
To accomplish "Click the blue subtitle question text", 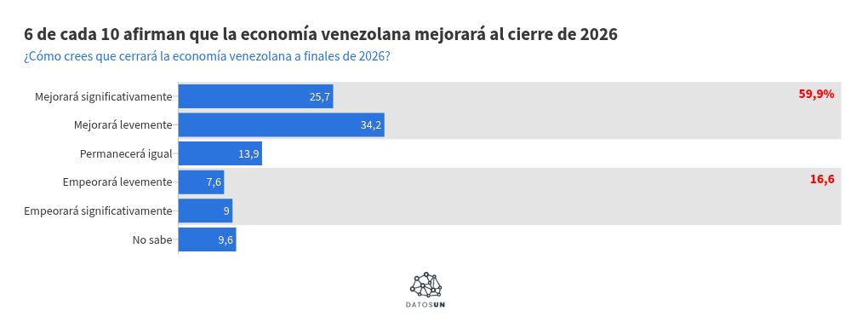I will 207,57.
